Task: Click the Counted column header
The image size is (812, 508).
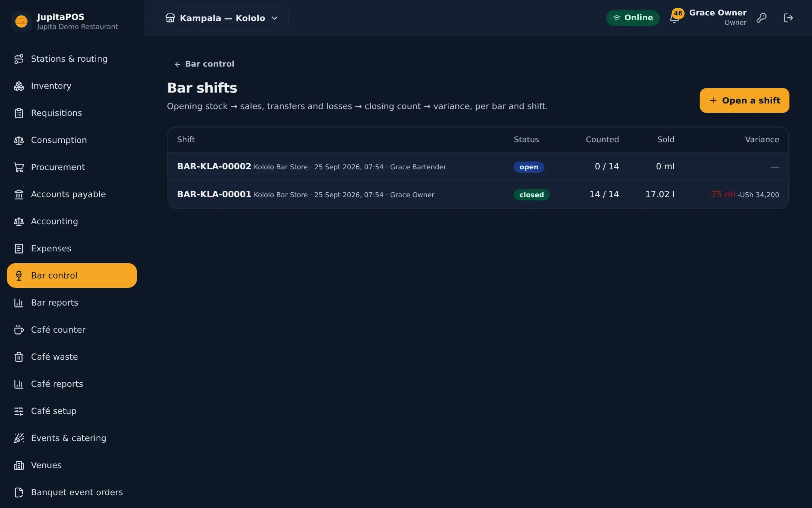Action: tap(602, 140)
